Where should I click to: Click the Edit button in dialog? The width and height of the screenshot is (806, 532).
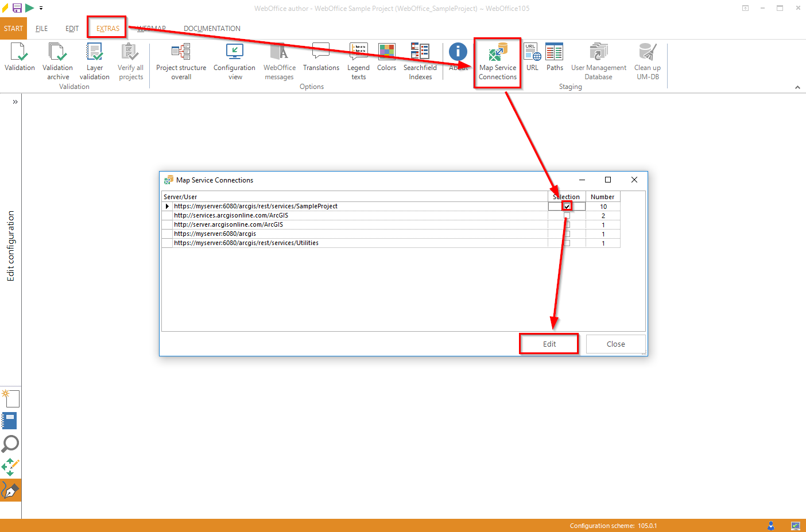[x=549, y=344]
